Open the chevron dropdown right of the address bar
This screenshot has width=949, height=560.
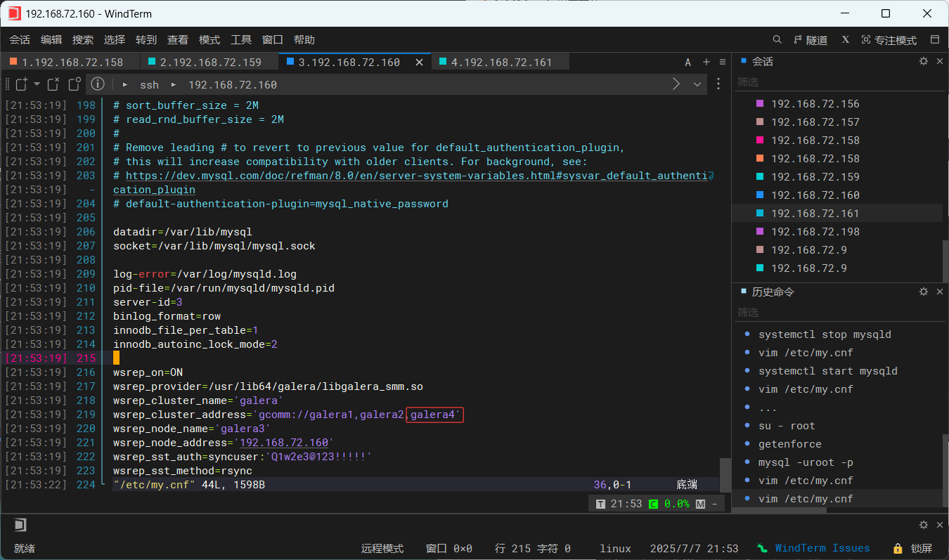[x=697, y=84]
